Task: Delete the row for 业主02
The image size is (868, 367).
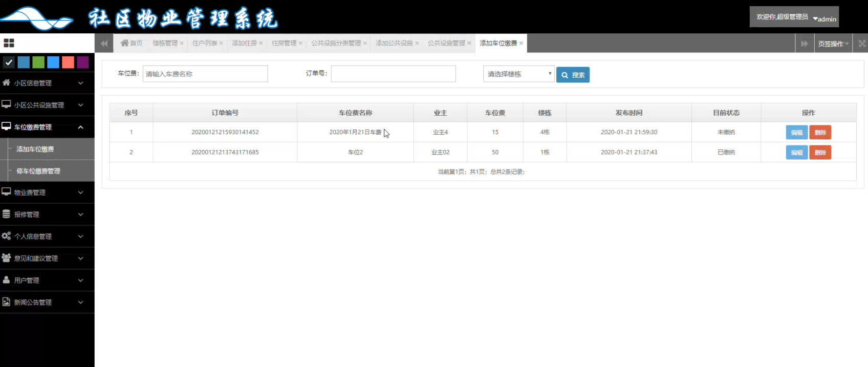Action: coord(820,153)
